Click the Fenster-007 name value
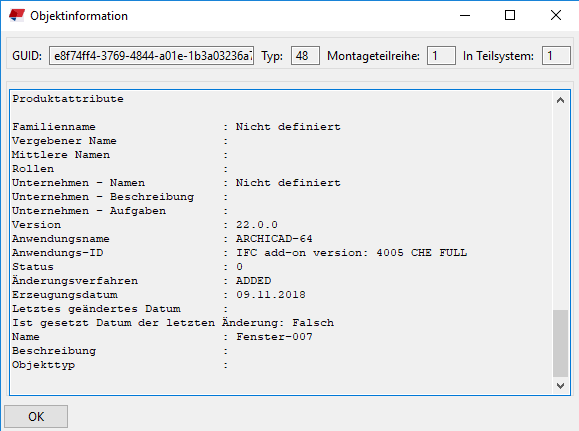 [274, 337]
